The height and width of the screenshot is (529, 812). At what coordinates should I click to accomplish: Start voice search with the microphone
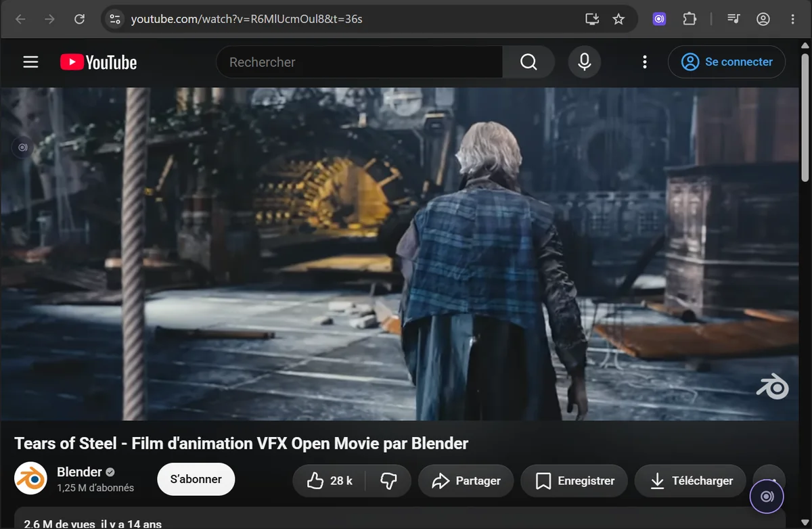click(585, 62)
